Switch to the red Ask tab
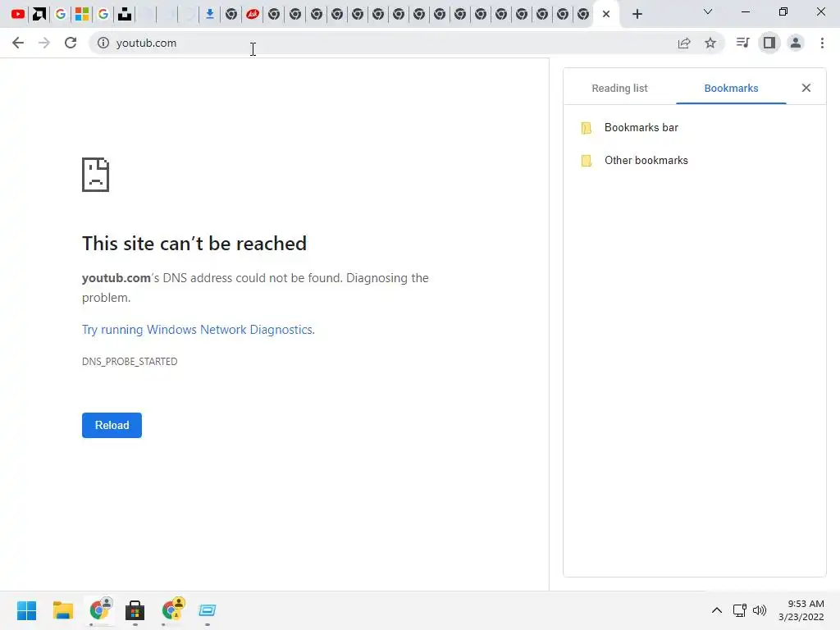Screen dimensions: 840x630 tap(253, 14)
